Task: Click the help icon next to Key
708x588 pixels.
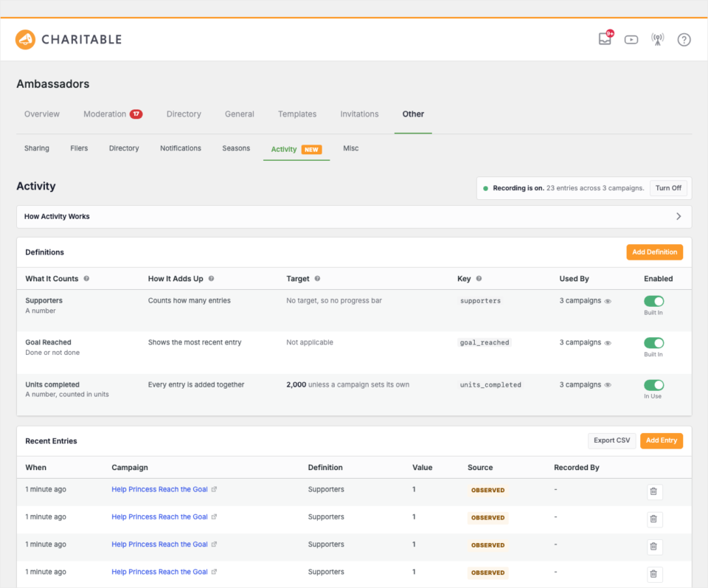Action: (479, 279)
